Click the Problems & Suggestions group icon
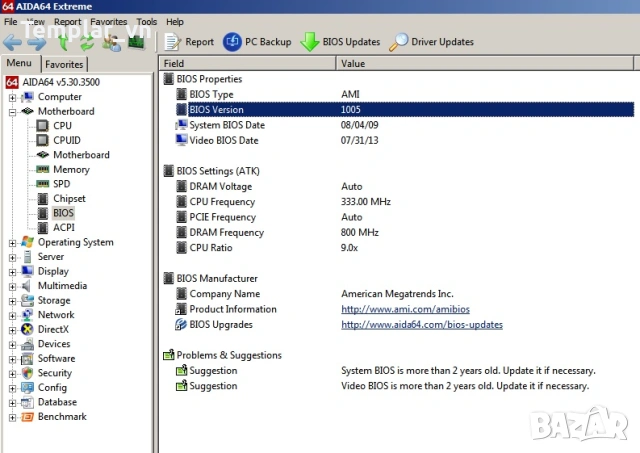 point(169,355)
